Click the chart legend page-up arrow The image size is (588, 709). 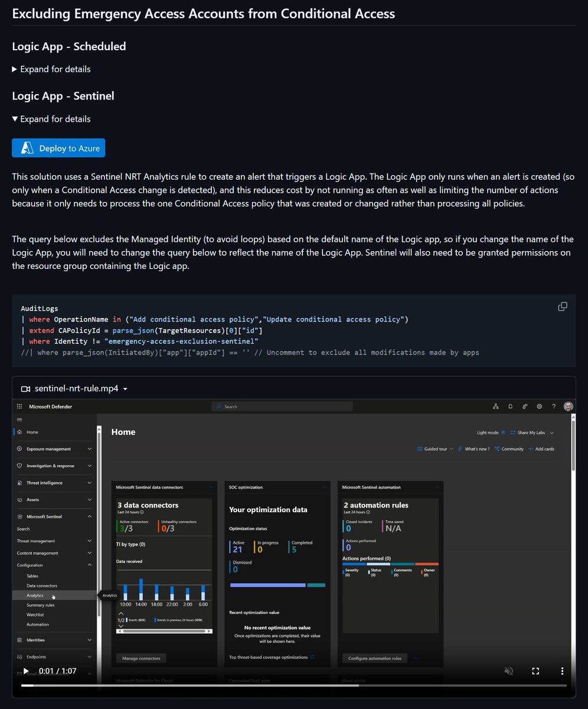[x=121, y=614]
